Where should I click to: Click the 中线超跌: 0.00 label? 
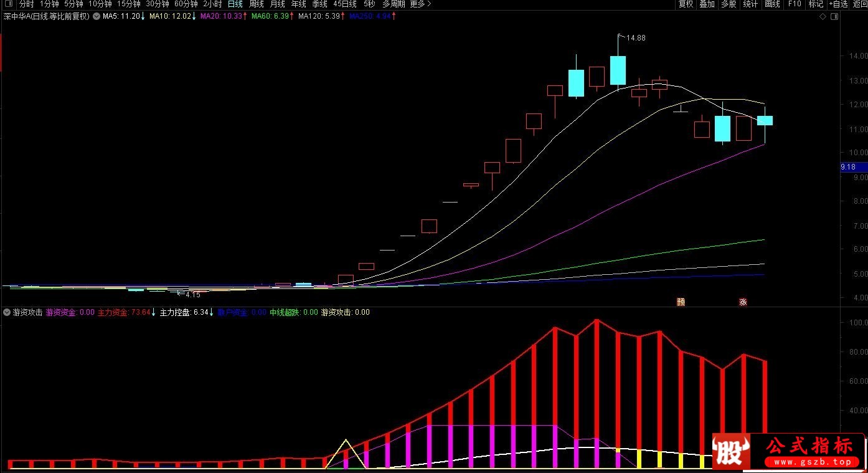(293, 312)
